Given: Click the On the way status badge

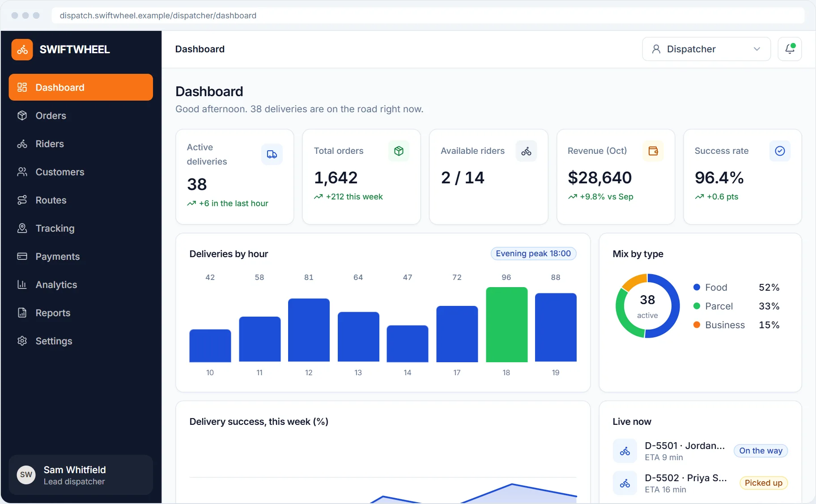Looking at the screenshot, I should pos(761,451).
